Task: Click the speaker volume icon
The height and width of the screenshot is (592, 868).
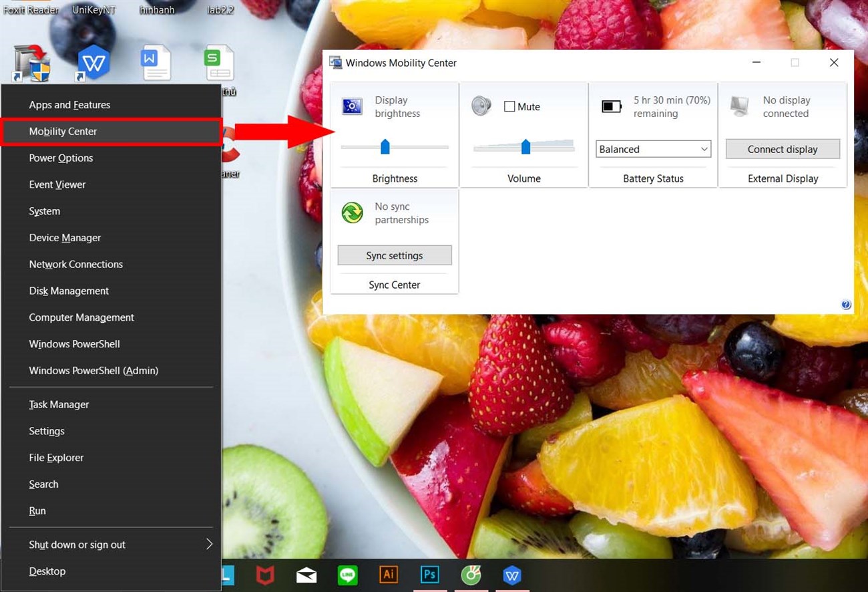Action: coord(481,106)
